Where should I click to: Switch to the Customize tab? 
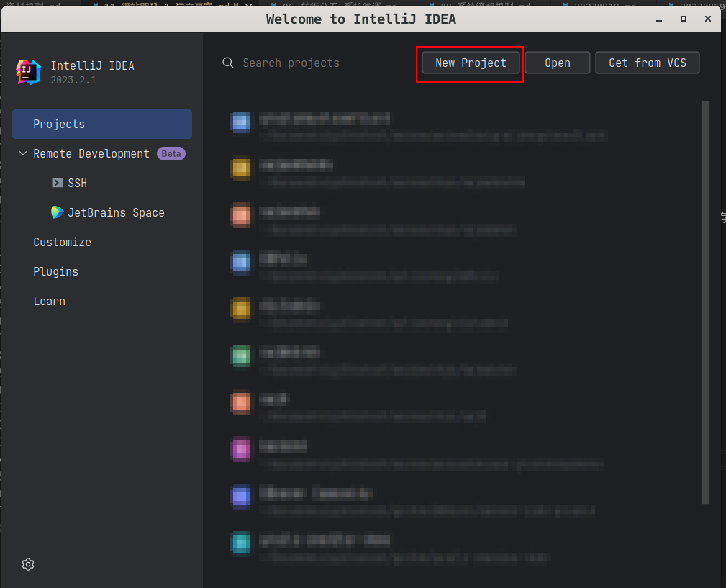coord(62,242)
